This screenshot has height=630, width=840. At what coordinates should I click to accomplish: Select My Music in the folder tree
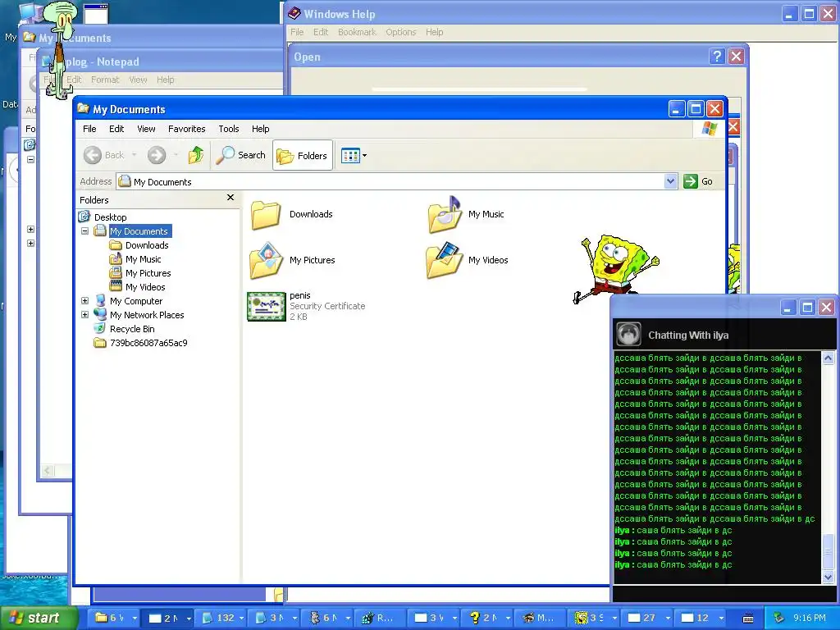[x=143, y=259]
